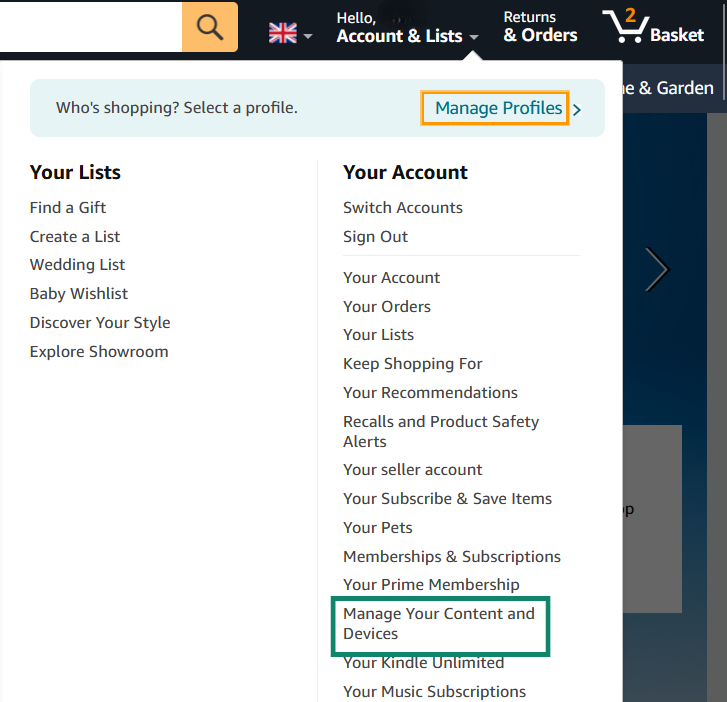
Task: Click the next carousel arrow
Action: 656,269
